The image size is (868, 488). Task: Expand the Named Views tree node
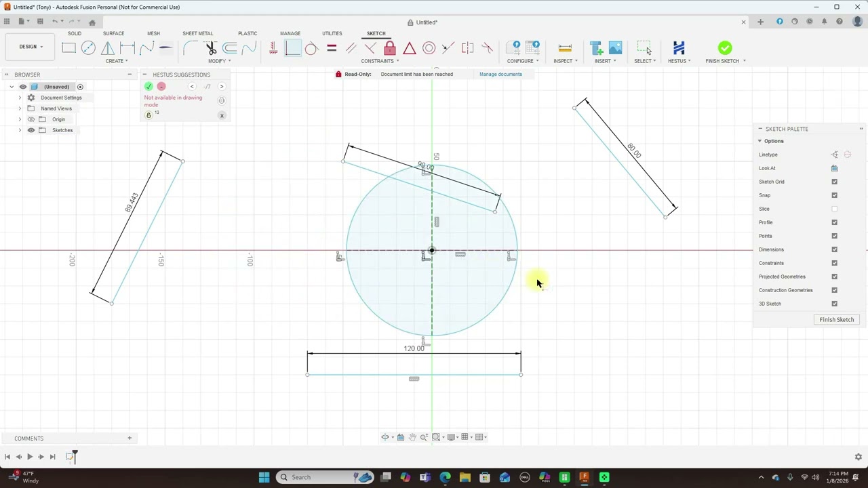[20, 108]
